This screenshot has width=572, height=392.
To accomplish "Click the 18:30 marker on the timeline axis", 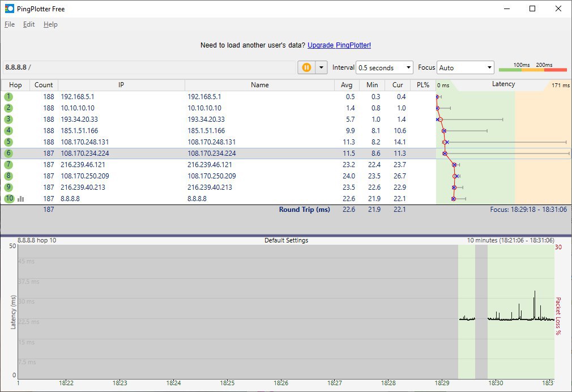I will pyautogui.click(x=496, y=383).
